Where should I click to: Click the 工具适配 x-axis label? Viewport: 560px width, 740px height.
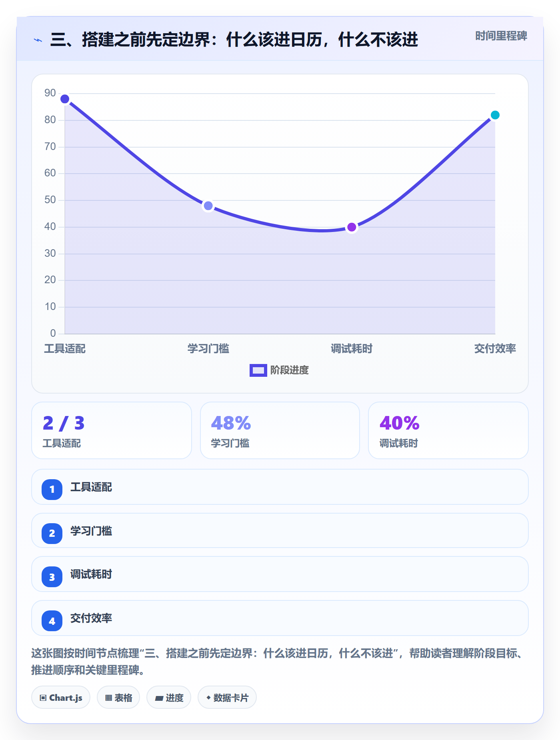tap(65, 349)
